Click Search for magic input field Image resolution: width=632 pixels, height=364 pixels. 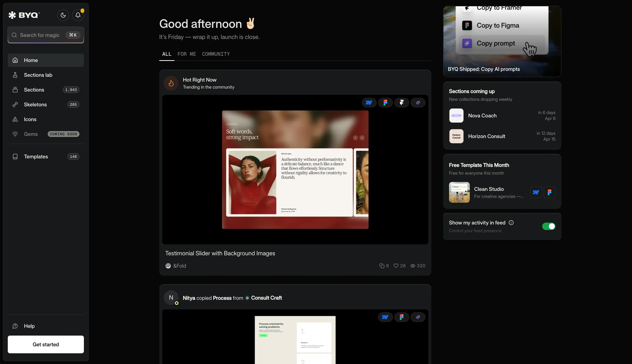(40, 35)
